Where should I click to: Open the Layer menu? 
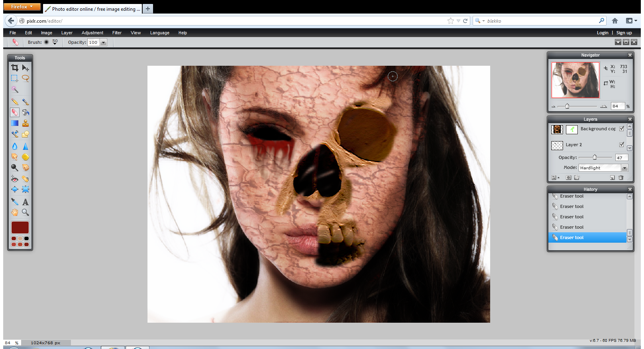[67, 33]
